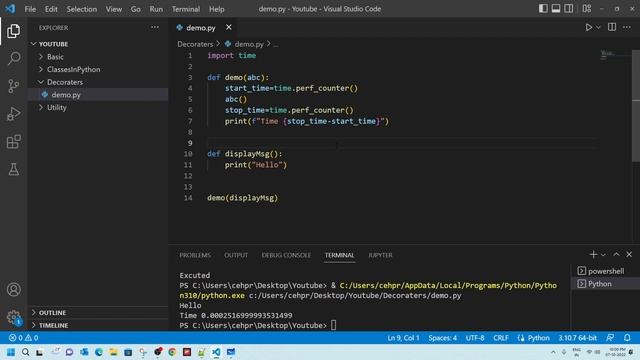Switch to the OUTPUT panel tab
Screen dimensions: 640x360
236,255
